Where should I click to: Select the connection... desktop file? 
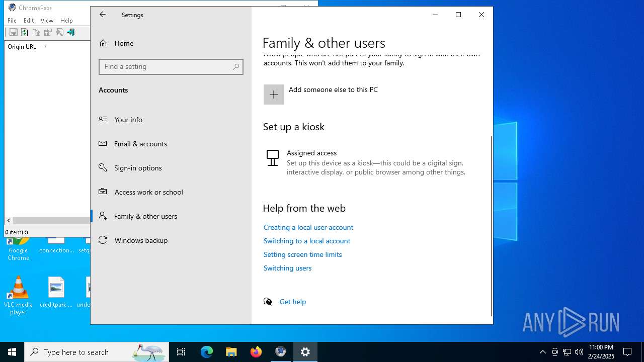[x=56, y=246]
